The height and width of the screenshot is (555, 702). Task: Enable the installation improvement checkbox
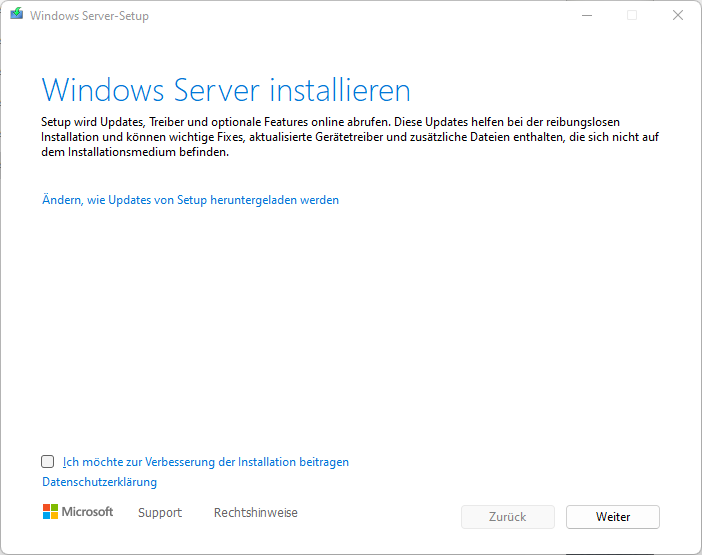pos(48,462)
